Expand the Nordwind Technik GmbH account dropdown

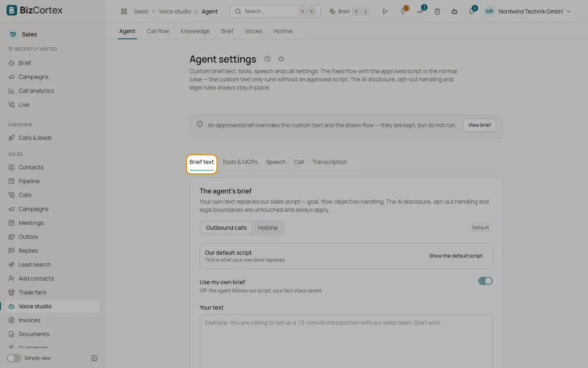tap(535, 11)
